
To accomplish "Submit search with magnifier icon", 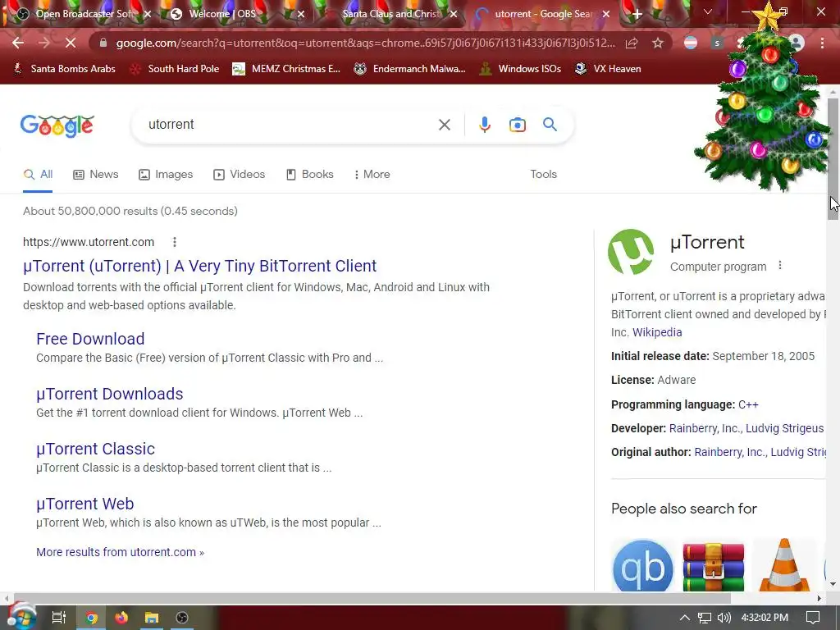I will (550, 125).
